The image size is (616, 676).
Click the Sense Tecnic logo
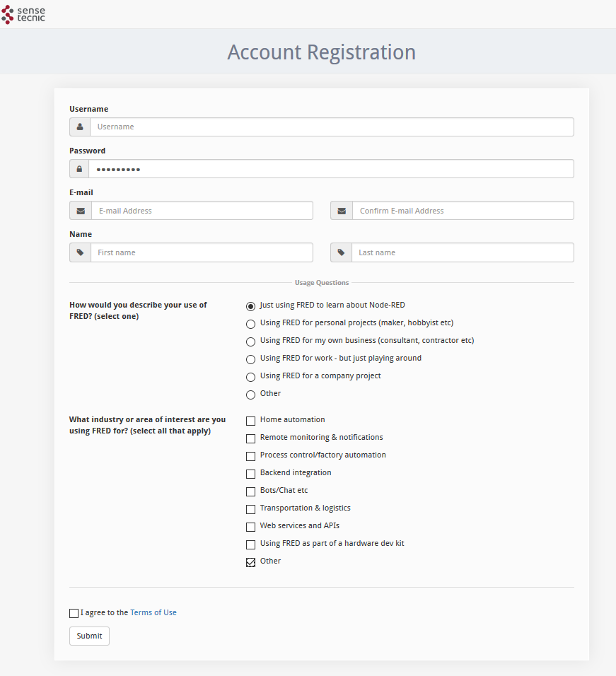tap(23, 14)
